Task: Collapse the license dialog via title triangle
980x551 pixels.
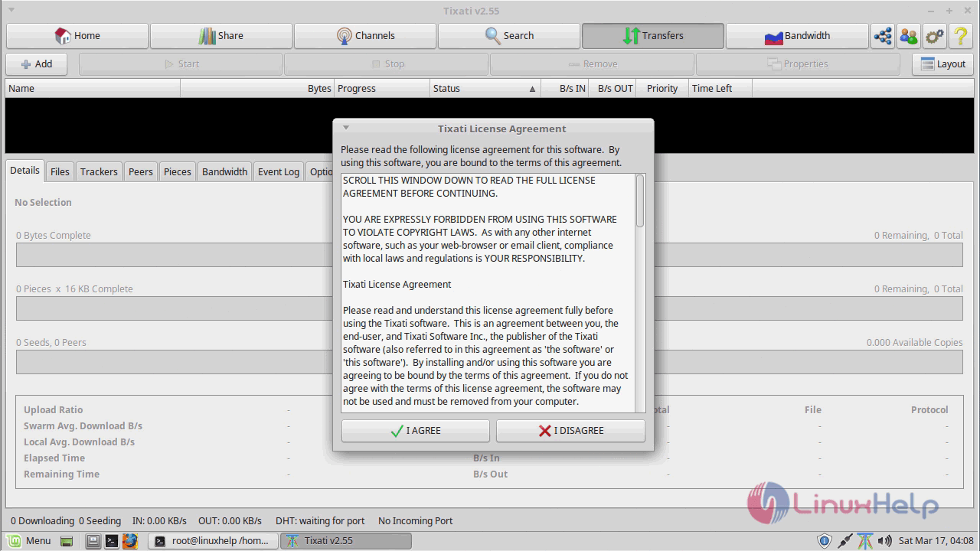Action: (x=346, y=129)
